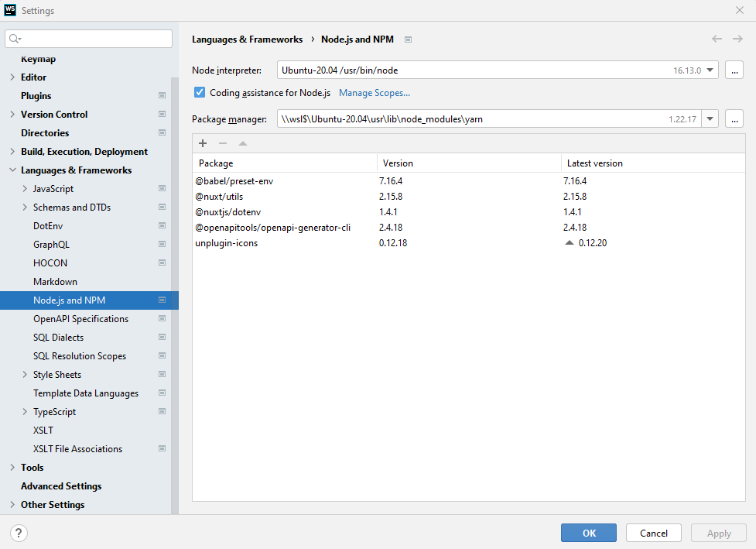The image size is (756, 549).
Task: Select the @babel/preset-env package row
Action: 469,181
